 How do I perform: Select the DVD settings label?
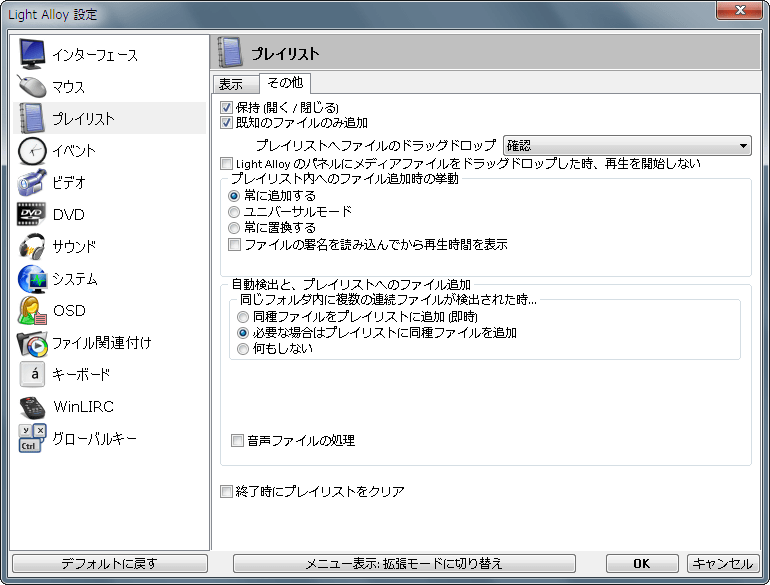click(x=69, y=215)
